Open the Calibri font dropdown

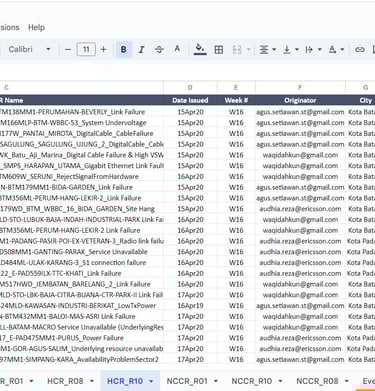pyautogui.click(x=29, y=50)
